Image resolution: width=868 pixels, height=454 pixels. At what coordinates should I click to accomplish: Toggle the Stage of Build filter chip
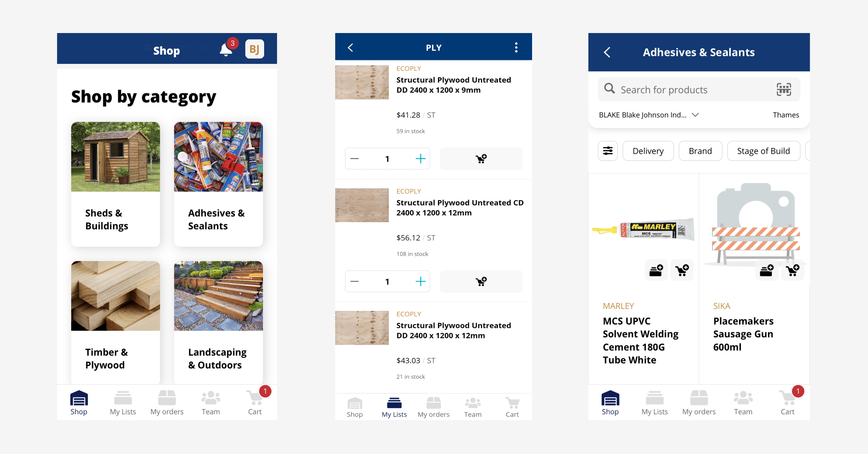pos(763,151)
